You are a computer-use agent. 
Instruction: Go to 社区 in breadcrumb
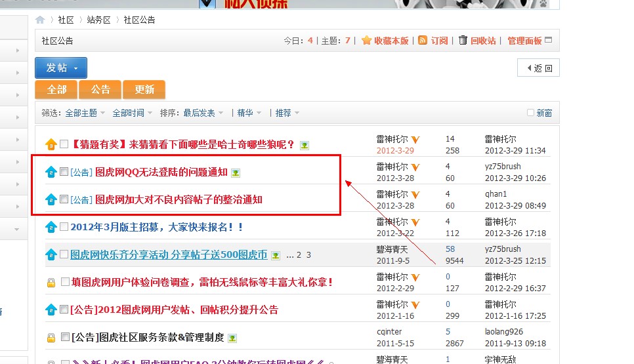click(66, 20)
